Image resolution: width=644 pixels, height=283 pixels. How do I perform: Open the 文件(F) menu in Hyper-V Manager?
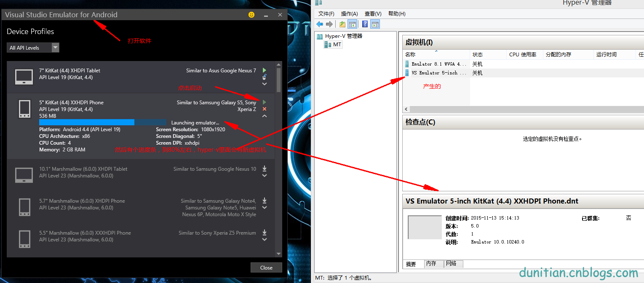(326, 14)
